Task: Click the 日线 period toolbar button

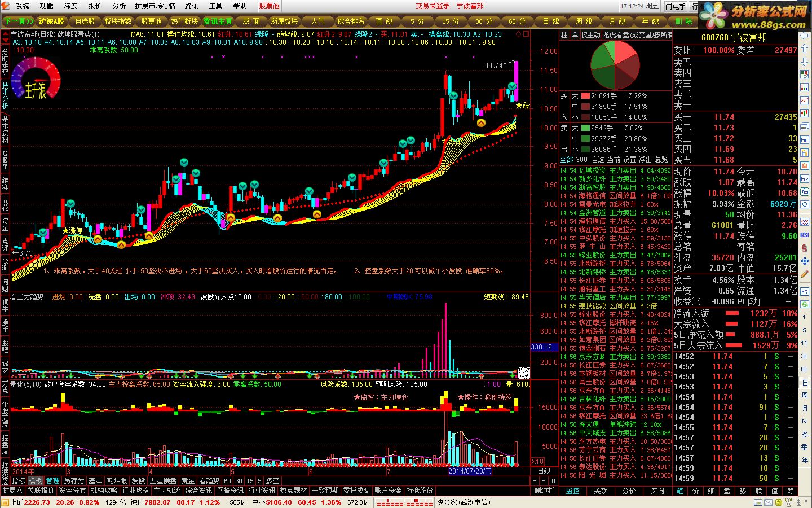Action: [551, 21]
